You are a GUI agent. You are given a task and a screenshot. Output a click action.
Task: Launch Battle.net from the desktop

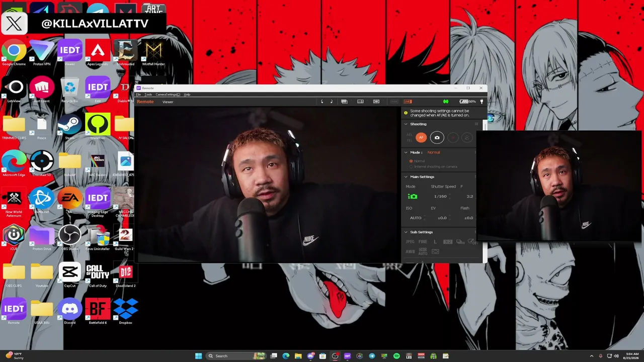(x=42, y=201)
